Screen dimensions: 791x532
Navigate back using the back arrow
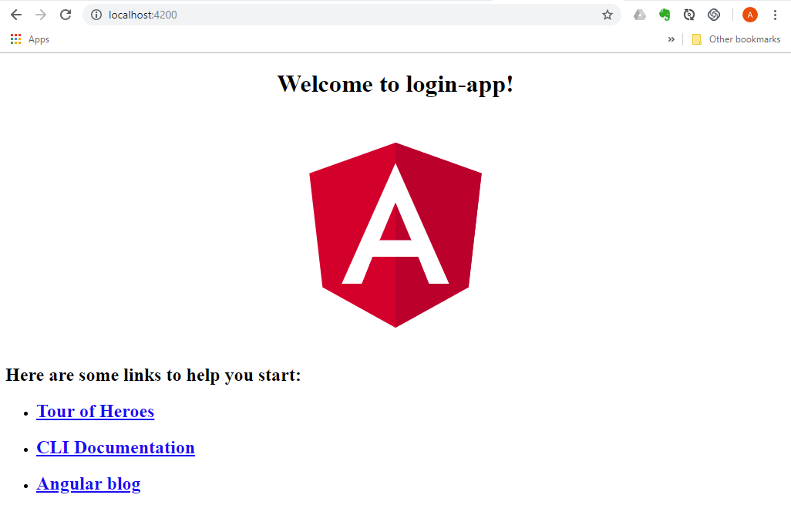pyautogui.click(x=16, y=14)
